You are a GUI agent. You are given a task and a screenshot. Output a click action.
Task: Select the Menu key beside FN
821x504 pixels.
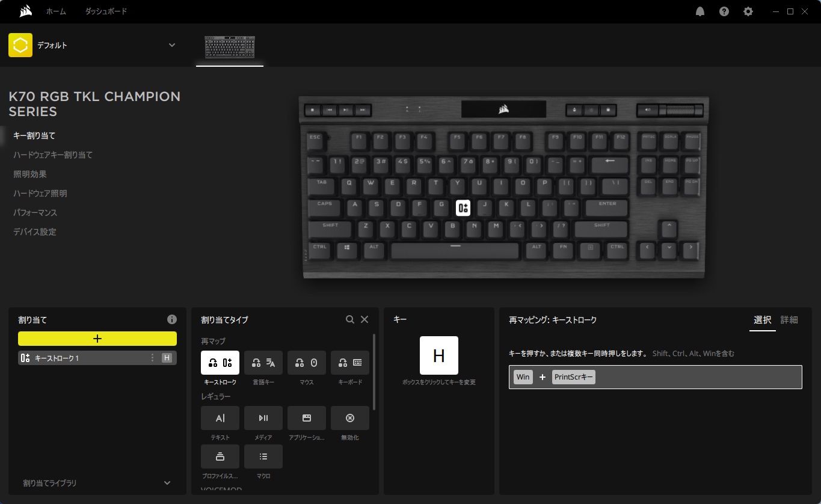click(590, 250)
